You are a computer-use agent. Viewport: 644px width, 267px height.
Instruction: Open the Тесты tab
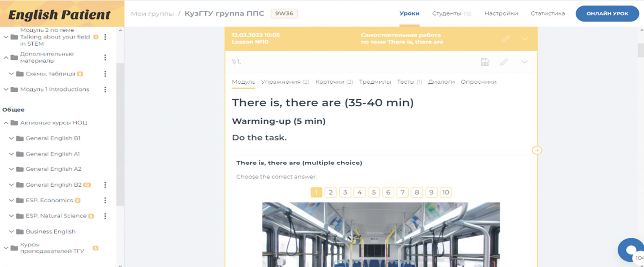coord(409,82)
